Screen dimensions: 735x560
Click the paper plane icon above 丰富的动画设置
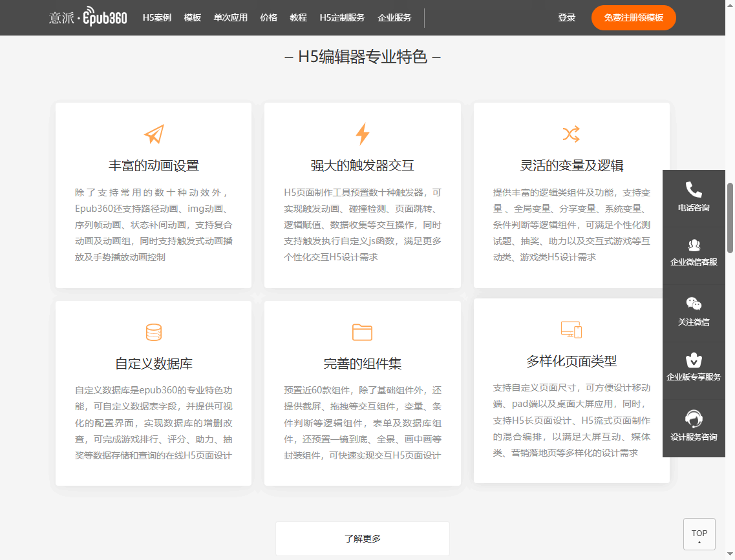click(x=153, y=134)
